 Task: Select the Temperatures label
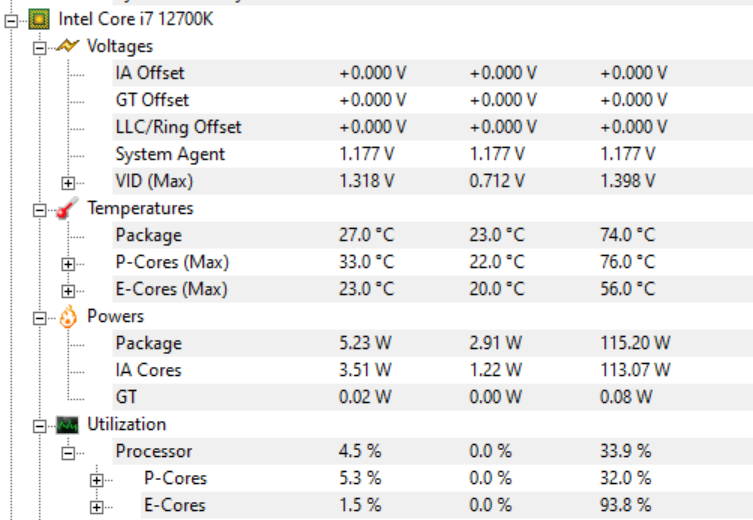tap(140, 208)
